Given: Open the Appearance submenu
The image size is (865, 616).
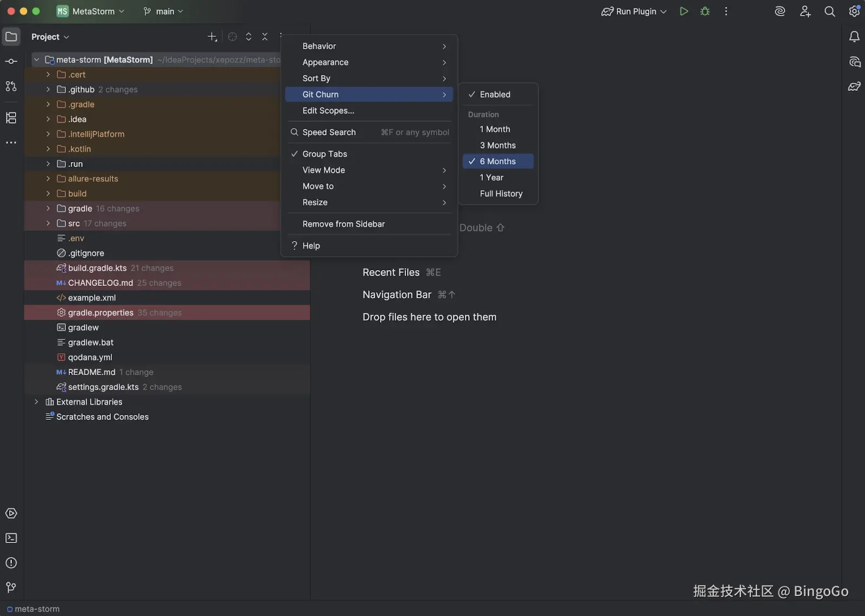Looking at the screenshot, I should 325,62.
